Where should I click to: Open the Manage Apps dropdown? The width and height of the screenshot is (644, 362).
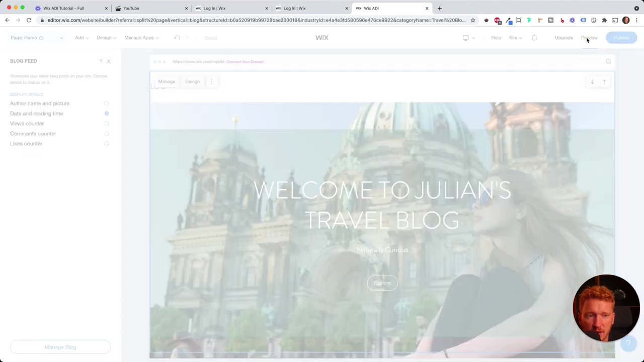pos(141,38)
